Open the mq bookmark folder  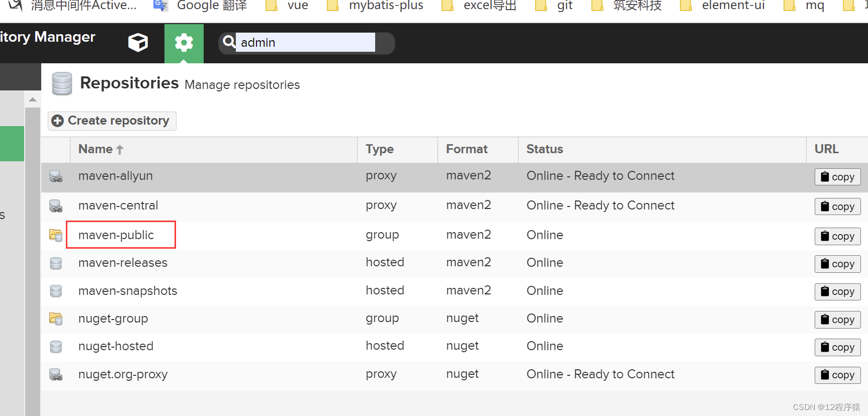(804, 6)
